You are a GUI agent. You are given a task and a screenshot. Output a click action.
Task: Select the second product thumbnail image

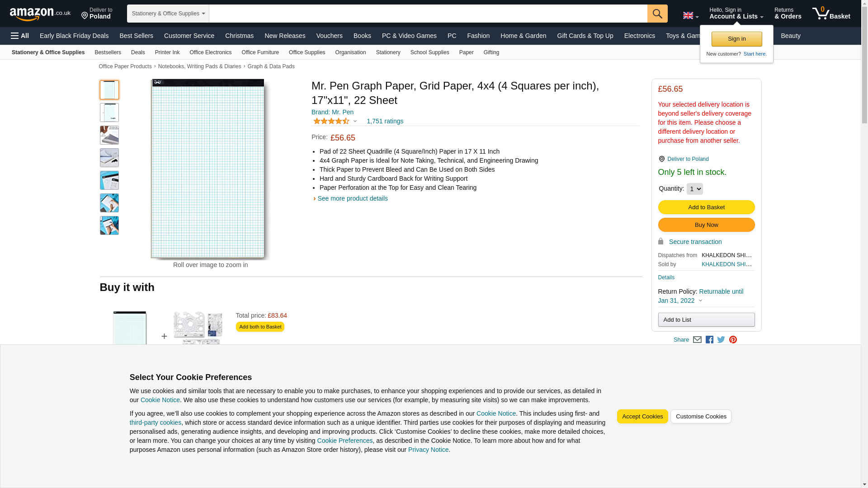(x=109, y=113)
